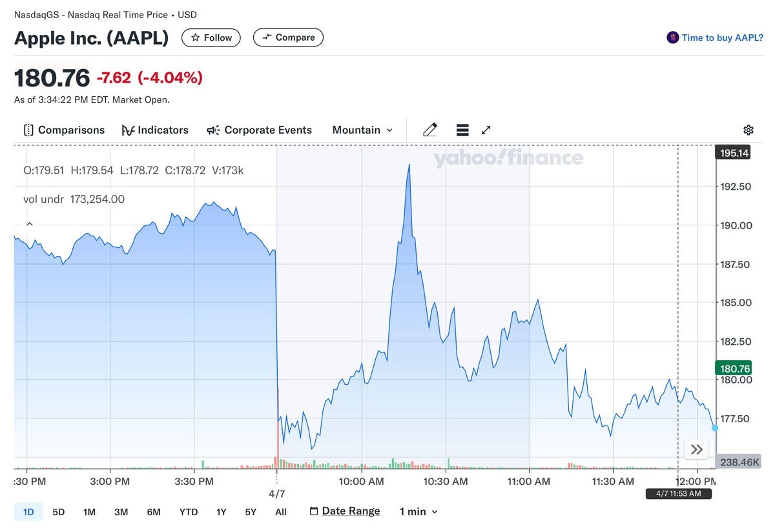Screen dimensions: 775x532
Task: Click the 3:00 PM time axis label
Action: 110,482
